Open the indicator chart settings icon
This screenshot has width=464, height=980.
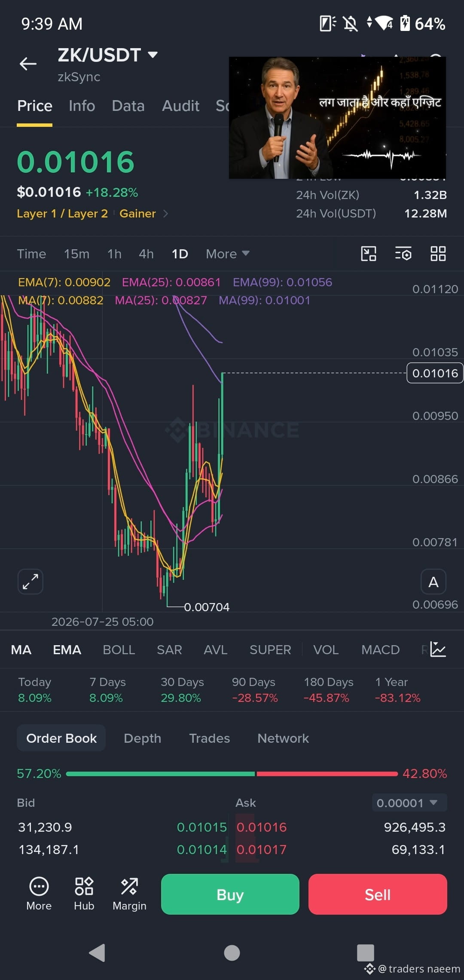tap(438, 649)
